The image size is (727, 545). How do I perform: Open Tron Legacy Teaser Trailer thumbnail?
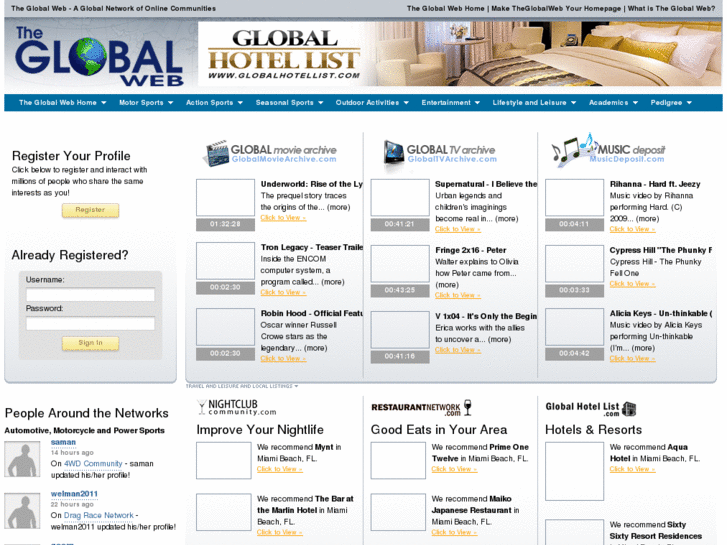pyautogui.click(x=225, y=261)
